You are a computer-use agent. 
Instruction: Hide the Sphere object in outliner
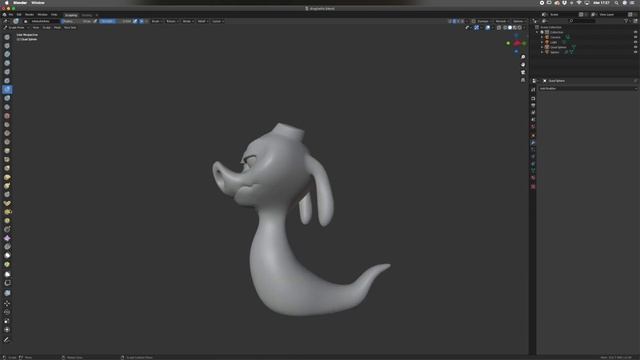click(636, 52)
